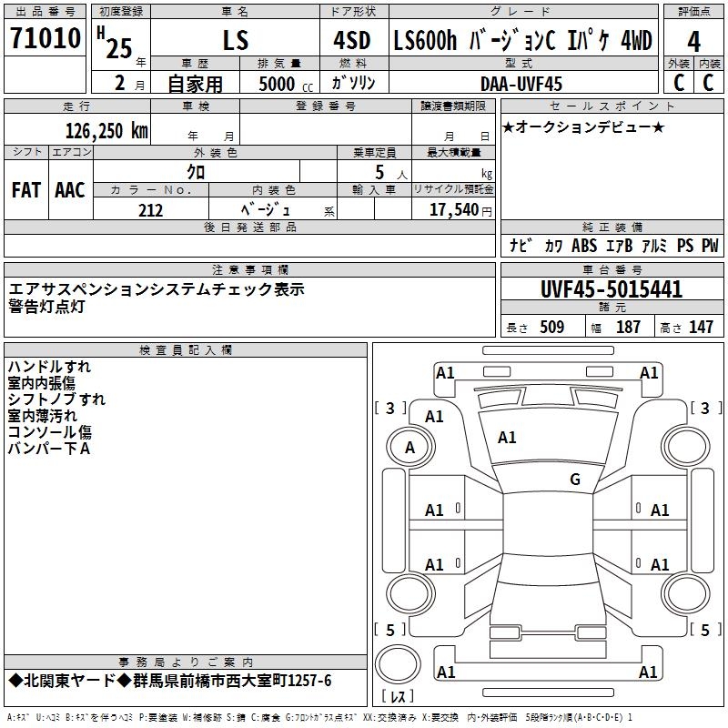Select the inspector note 室内内張傷
The width and height of the screenshot is (728, 728).
tap(41, 383)
